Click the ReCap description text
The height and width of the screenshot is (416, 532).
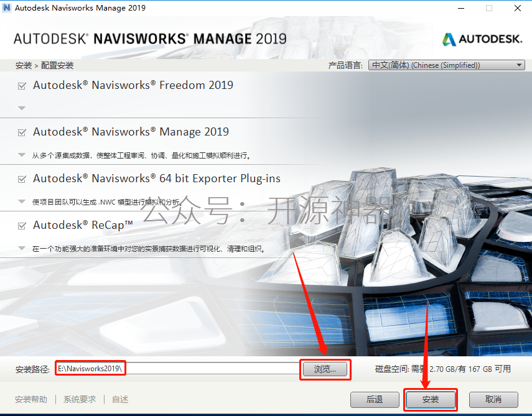[x=149, y=249]
